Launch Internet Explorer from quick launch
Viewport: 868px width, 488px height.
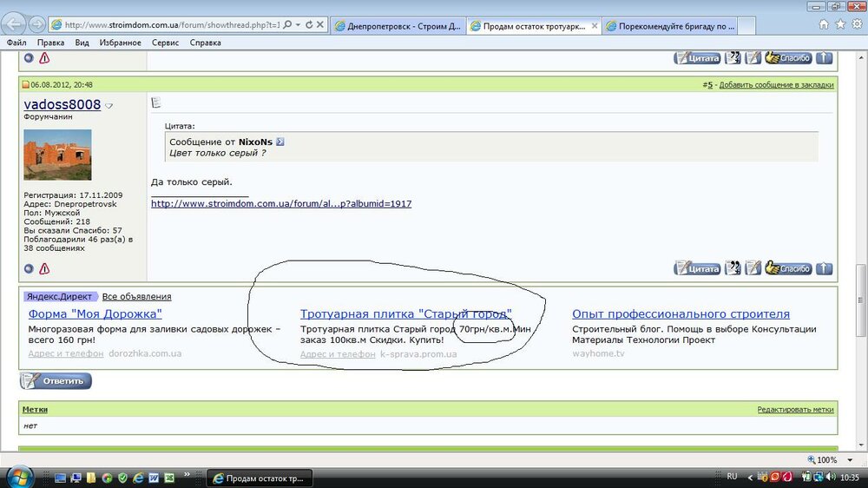point(138,478)
